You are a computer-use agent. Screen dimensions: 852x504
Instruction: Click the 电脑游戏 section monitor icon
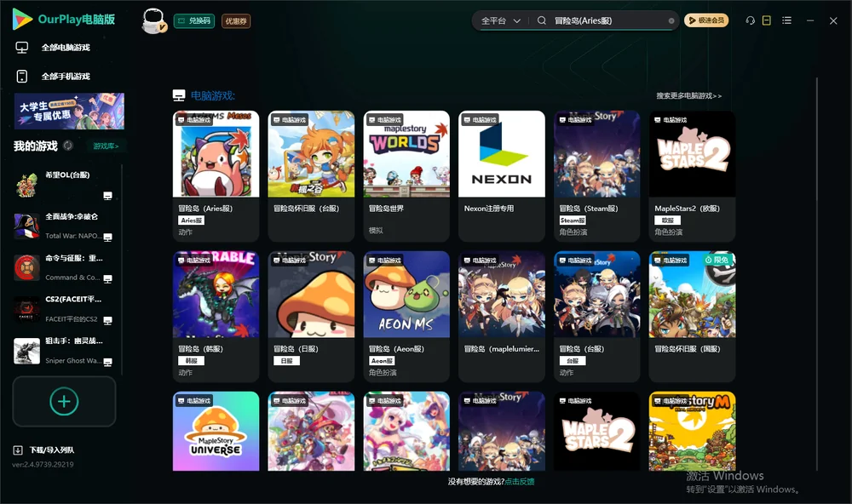coord(179,95)
